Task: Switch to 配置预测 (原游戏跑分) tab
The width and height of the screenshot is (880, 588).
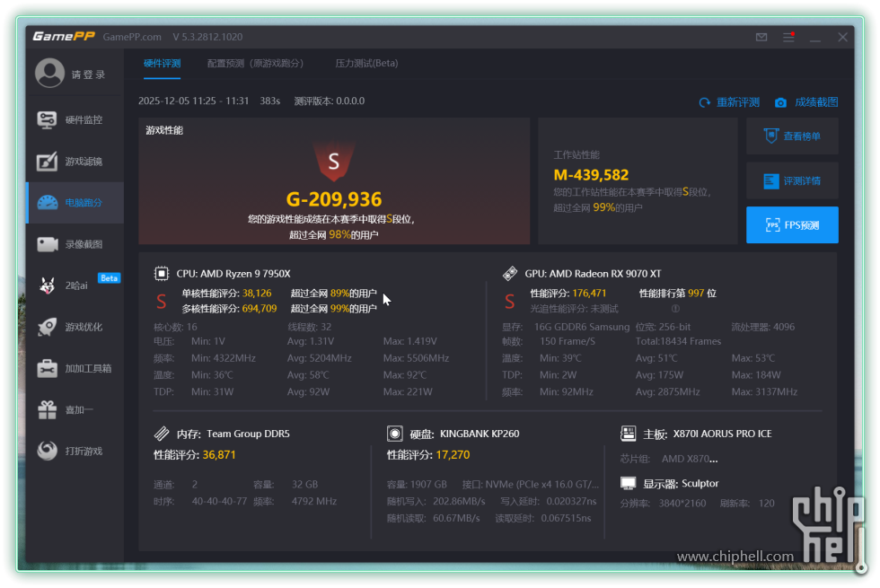Action: pyautogui.click(x=255, y=64)
